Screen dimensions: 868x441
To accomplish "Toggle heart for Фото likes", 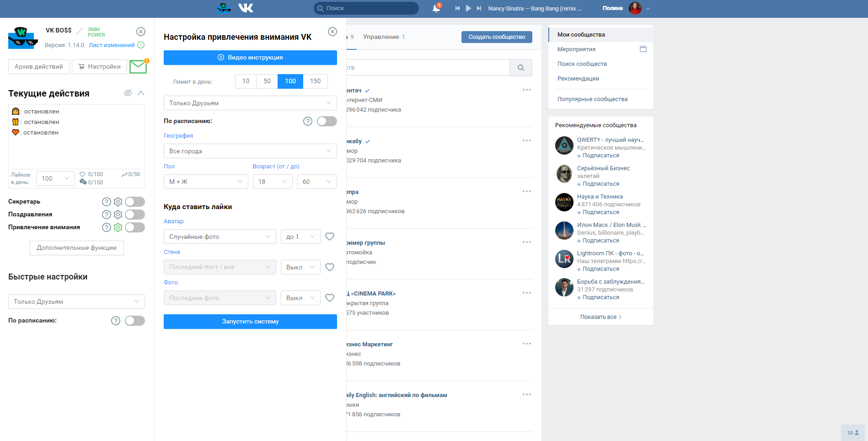I will coord(330,298).
